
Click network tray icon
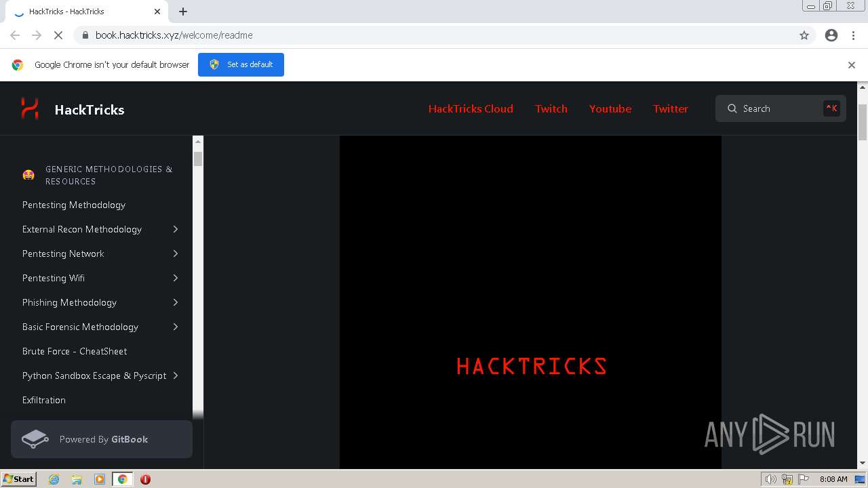click(787, 479)
